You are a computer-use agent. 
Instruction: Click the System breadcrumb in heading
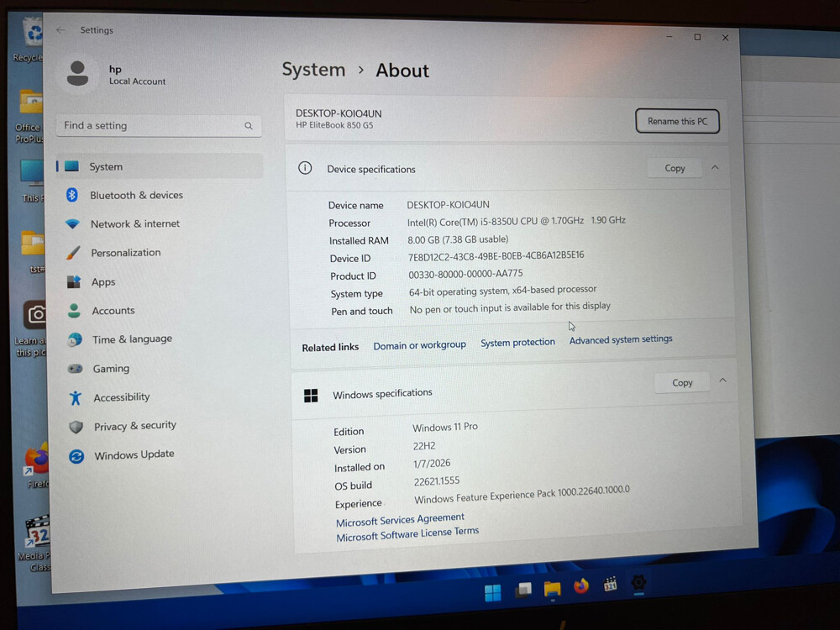coord(313,70)
